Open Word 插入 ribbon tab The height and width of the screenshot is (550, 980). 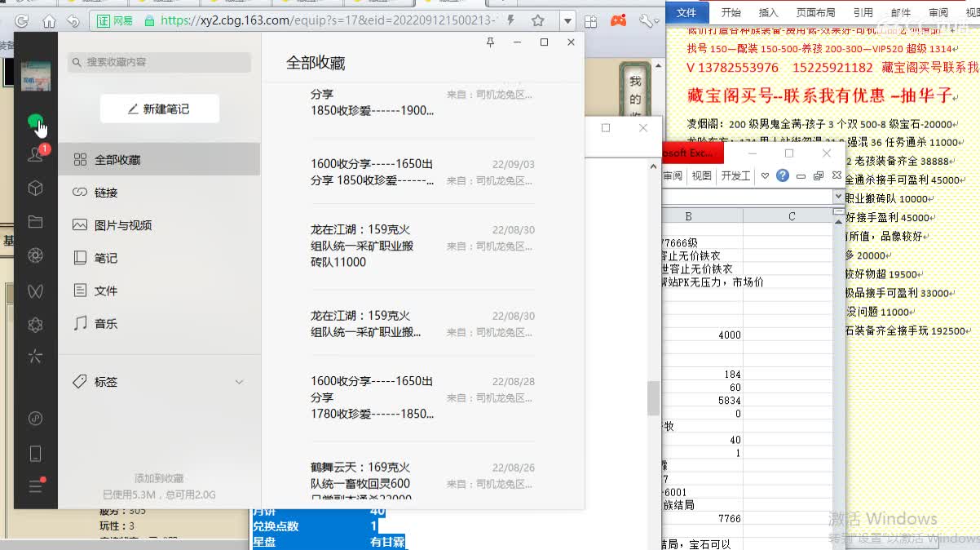tap(768, 12)
